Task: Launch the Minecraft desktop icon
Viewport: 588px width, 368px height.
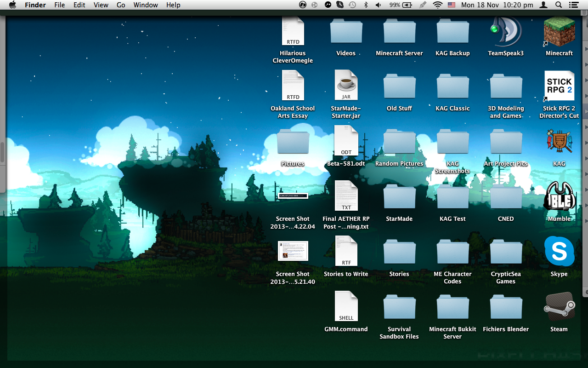Action: 559,31
